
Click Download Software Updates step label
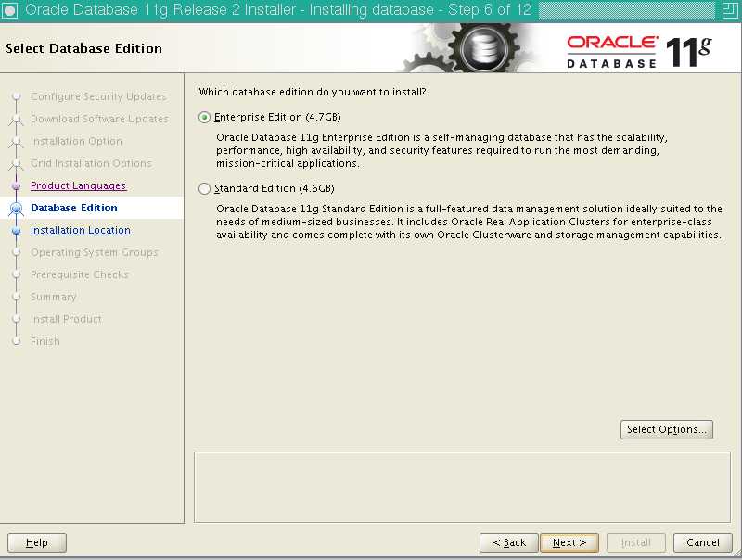[99, 119]
